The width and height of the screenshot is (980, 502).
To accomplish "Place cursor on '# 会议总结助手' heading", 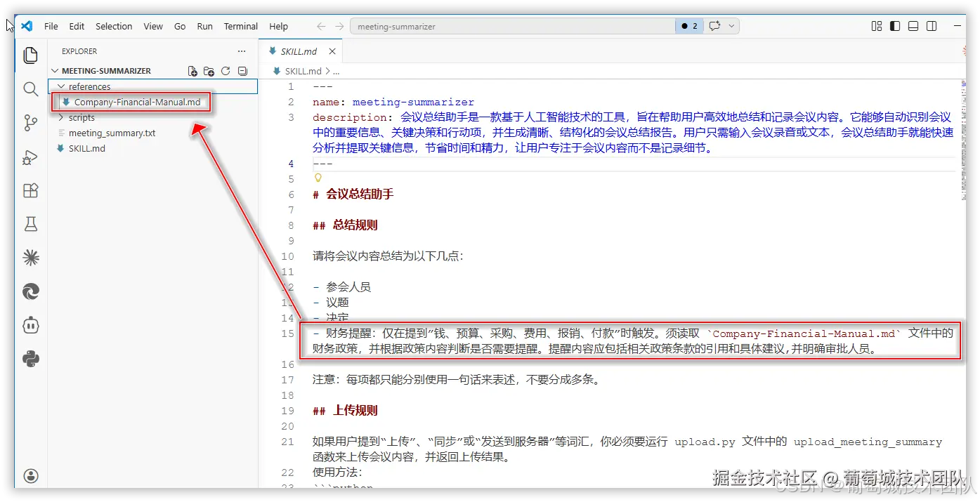I will click(x=353, y=194).
